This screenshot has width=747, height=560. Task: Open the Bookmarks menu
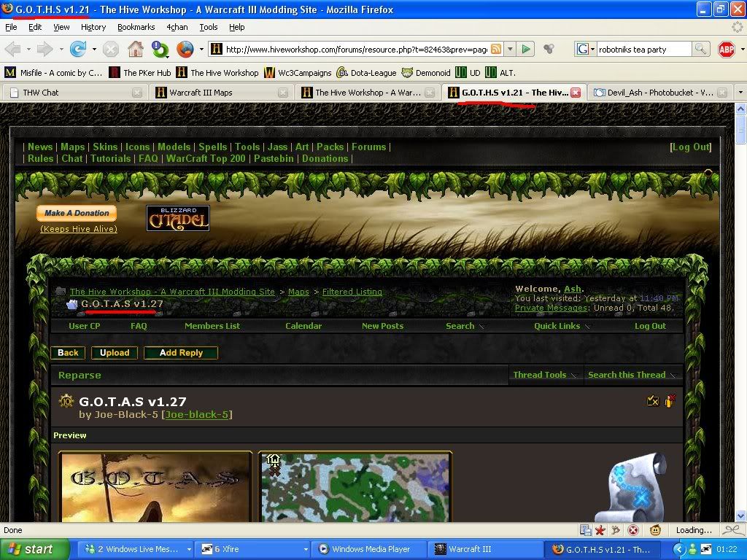(x=136, y=27)
